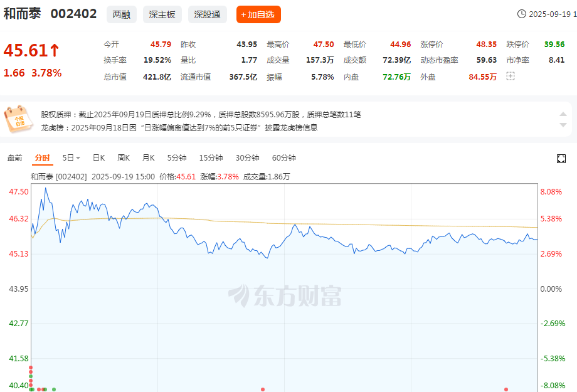Image resolution: width=577 pixels, height=392 pixels.
Task: Open the 龙虎榜 news line
Action: click(179, 128)
